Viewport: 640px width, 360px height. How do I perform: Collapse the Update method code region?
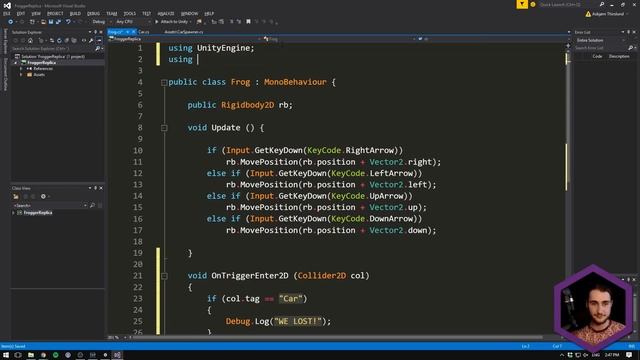[164, 128]
